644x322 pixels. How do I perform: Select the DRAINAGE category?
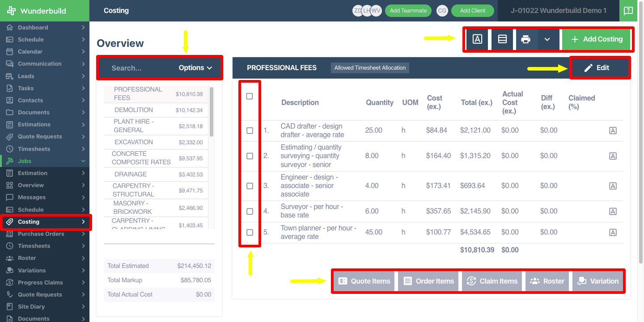(x=156, y=174)
